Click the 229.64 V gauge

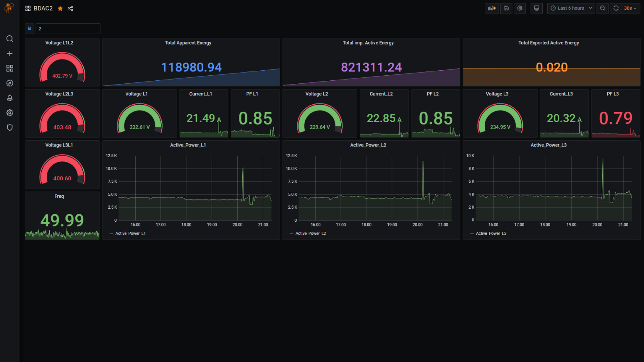coord(320,119)
